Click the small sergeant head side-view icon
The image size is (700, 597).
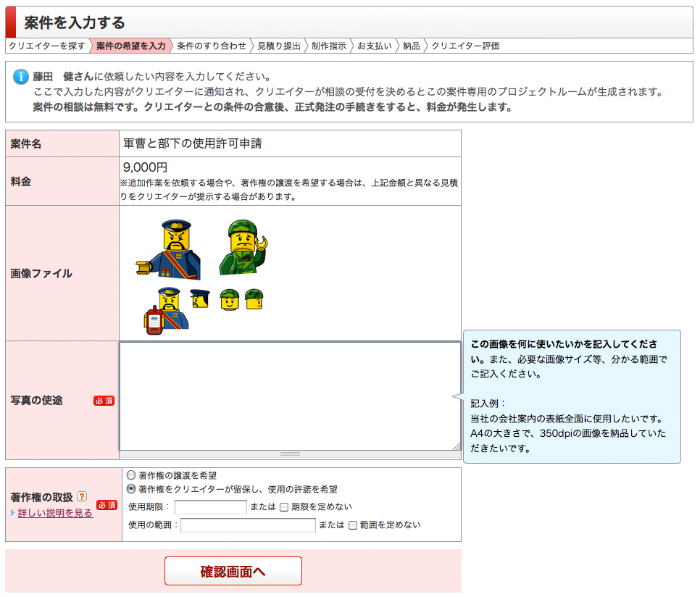click(199, 298)
